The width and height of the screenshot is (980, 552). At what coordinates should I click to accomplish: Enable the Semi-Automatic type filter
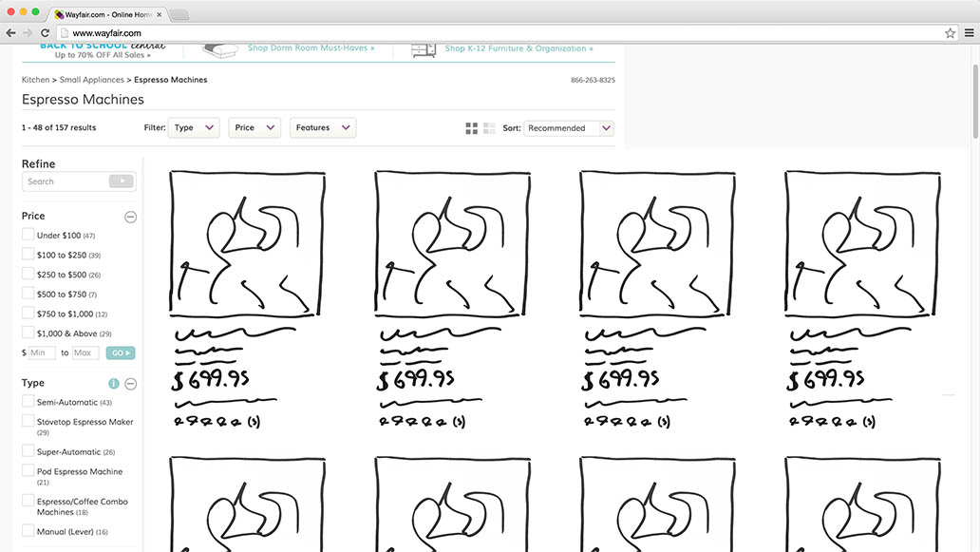pos(28,402)
